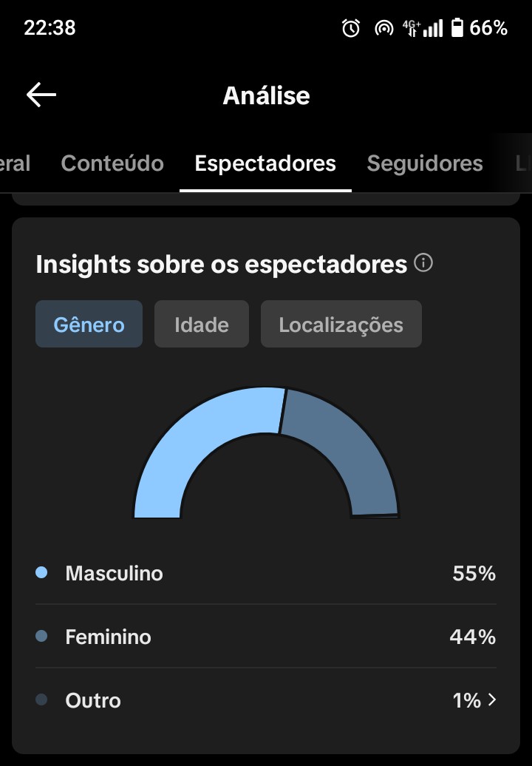This screenshot has width=532, height=766.
Task: Tap the 4G+ signal strength icon
Action: 422,28
